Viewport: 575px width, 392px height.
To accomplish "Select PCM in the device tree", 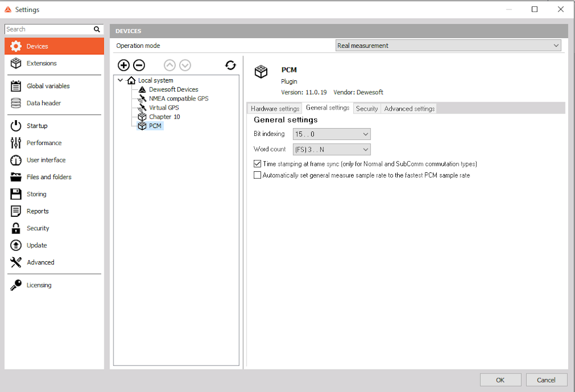I will [x=155, y=126].
